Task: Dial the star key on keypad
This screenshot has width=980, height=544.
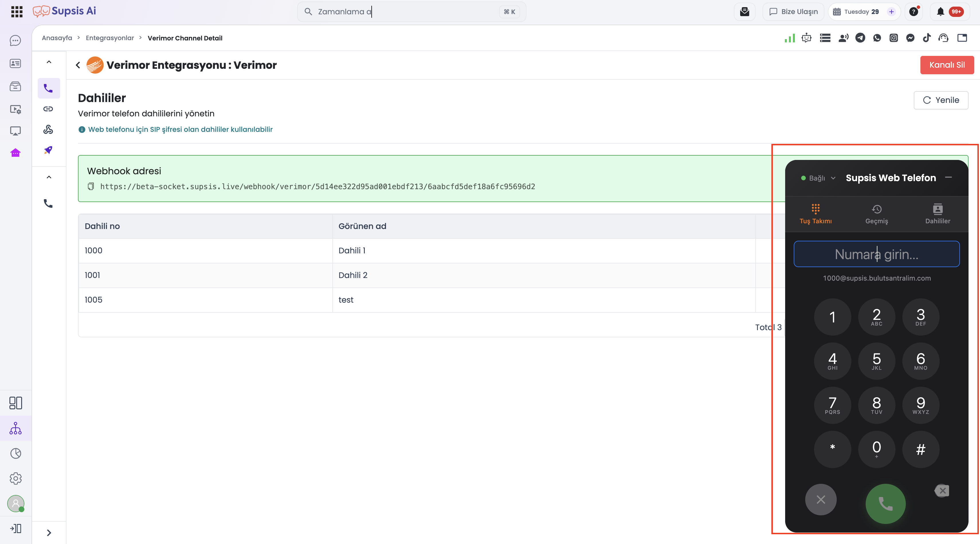Action: pos(832,449)
